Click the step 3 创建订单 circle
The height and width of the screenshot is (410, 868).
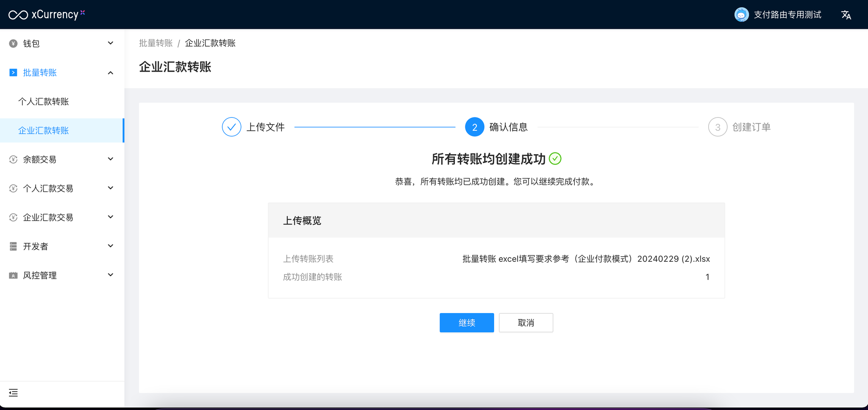coord(718,127)
